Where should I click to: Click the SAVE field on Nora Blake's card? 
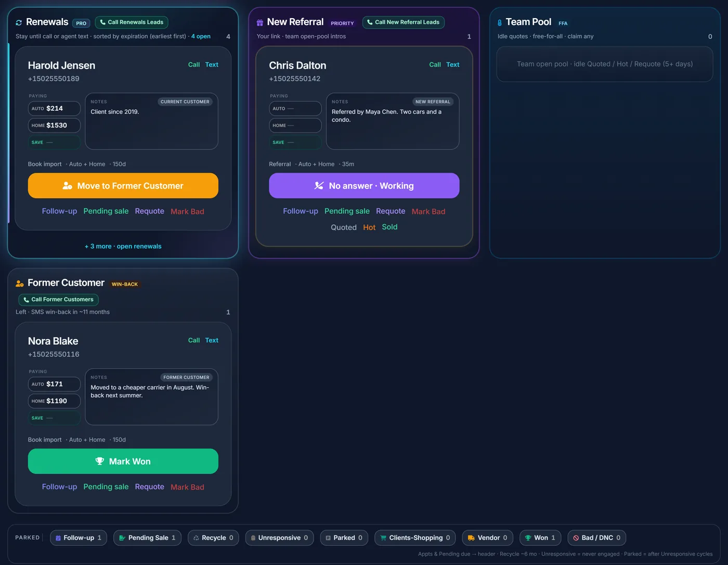click(x=54, y=418)
